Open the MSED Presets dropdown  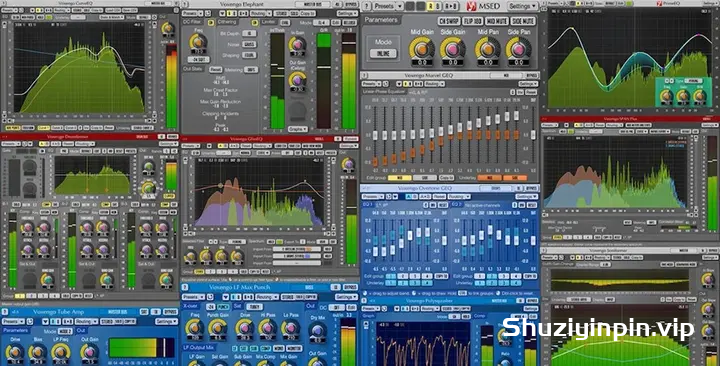[x=387, y=6]
